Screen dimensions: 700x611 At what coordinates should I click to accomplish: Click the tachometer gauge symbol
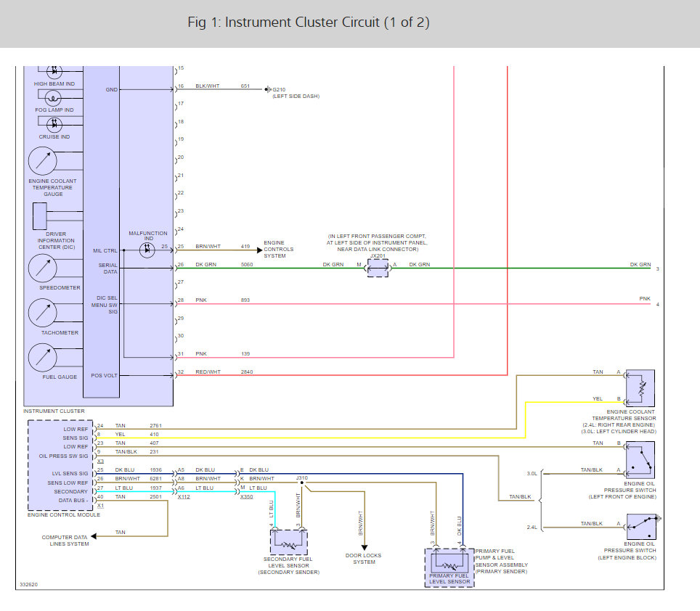point(42,313)
